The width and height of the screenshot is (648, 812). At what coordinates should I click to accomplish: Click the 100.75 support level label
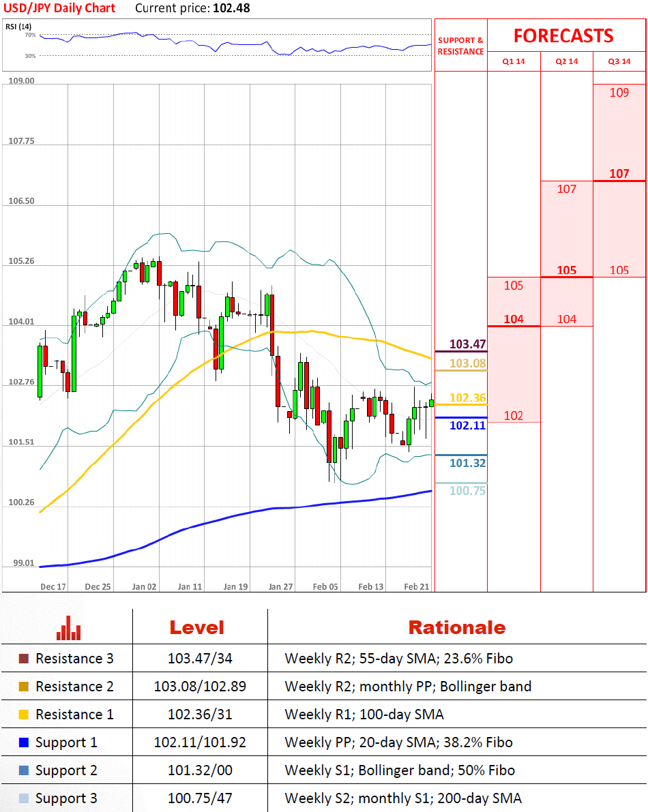[x=467, y=490]
